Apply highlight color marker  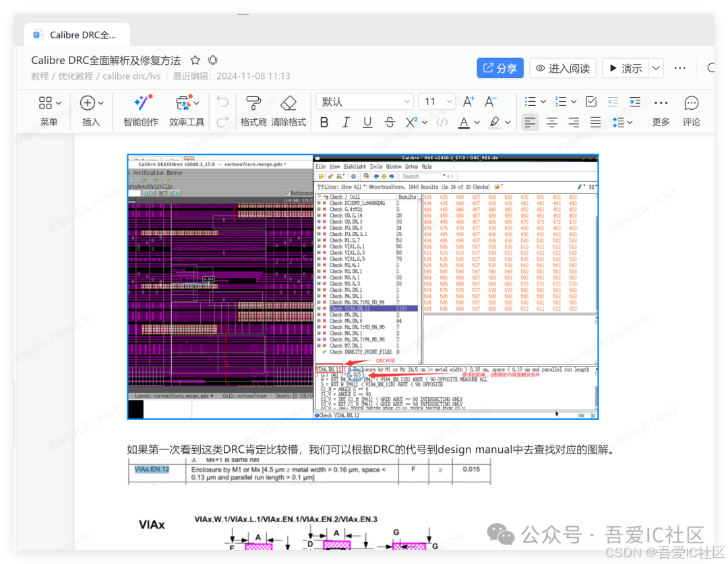point(495,123)
